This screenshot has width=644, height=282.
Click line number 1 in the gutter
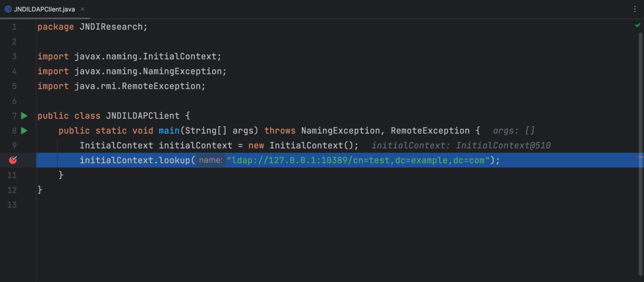tap(14, 27)
